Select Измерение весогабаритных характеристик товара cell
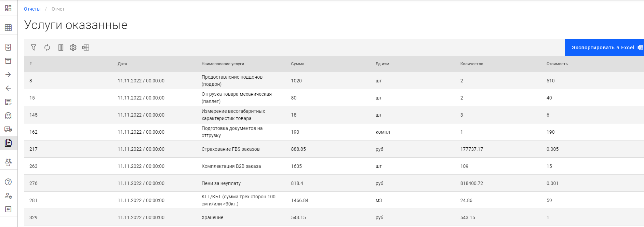The height and width of the screenshot is (227, 644). (x=233, y=115)
